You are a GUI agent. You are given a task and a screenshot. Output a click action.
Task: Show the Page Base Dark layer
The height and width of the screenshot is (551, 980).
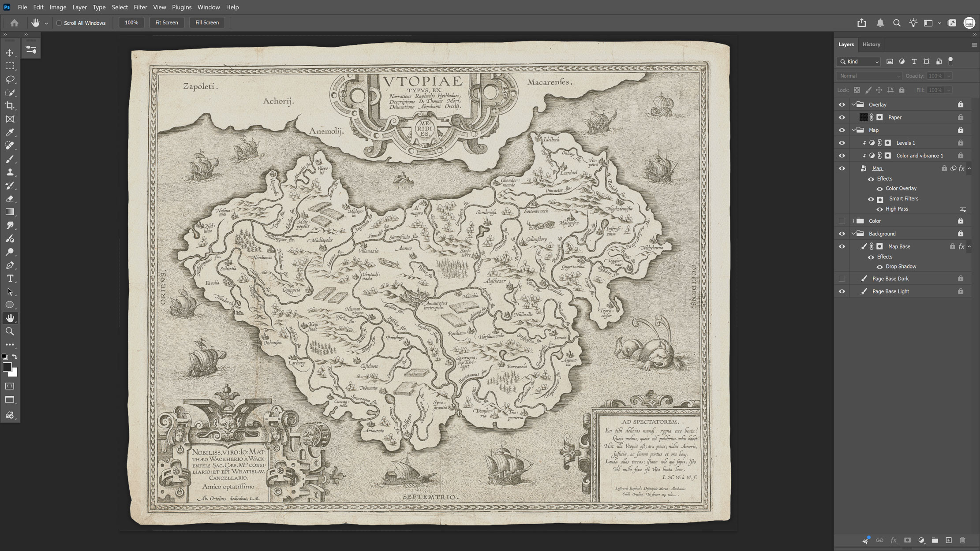842,279
